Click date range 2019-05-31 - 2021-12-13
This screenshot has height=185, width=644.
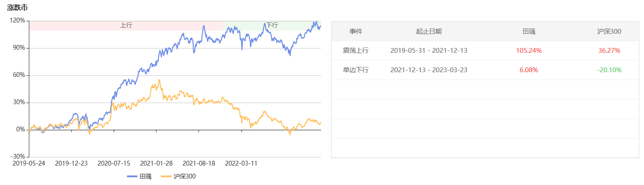tap(429, 51)
